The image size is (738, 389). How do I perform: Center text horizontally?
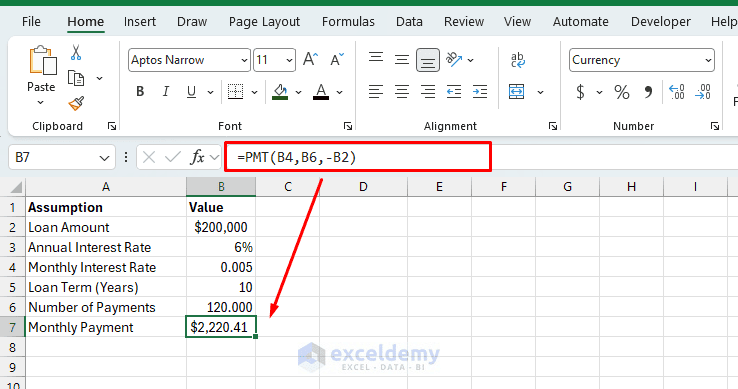(x=401, y=91)
